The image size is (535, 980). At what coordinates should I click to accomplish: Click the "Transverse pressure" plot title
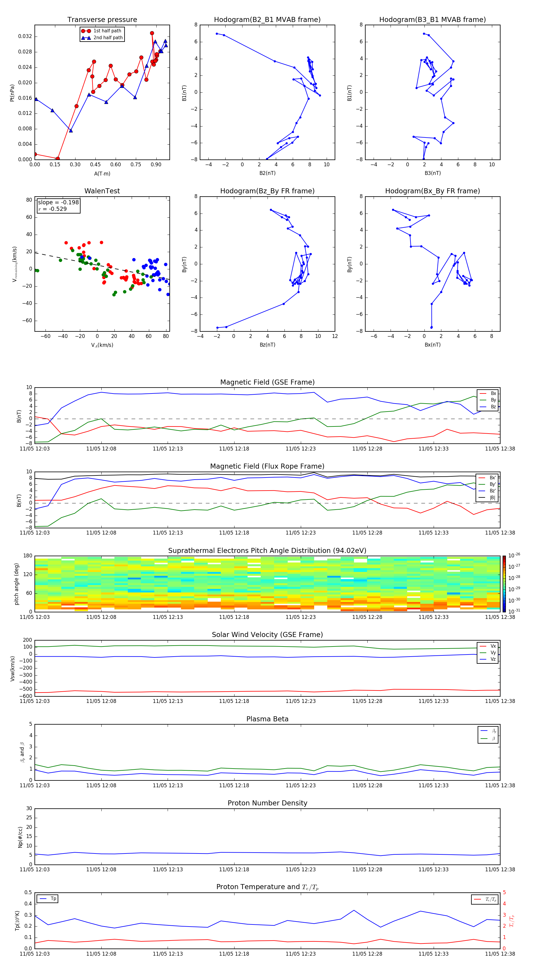pos(102,20)
